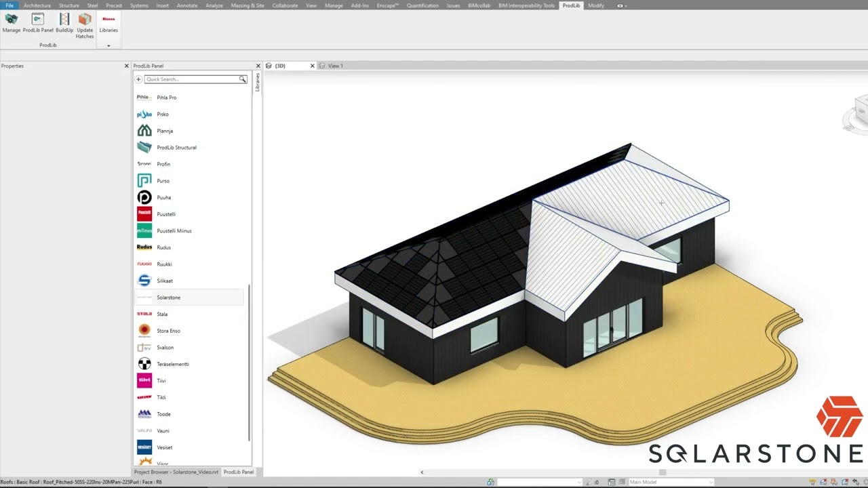This screenshot has height=488, width=868.
Task: Open the Svalson library
Action: 189,347
